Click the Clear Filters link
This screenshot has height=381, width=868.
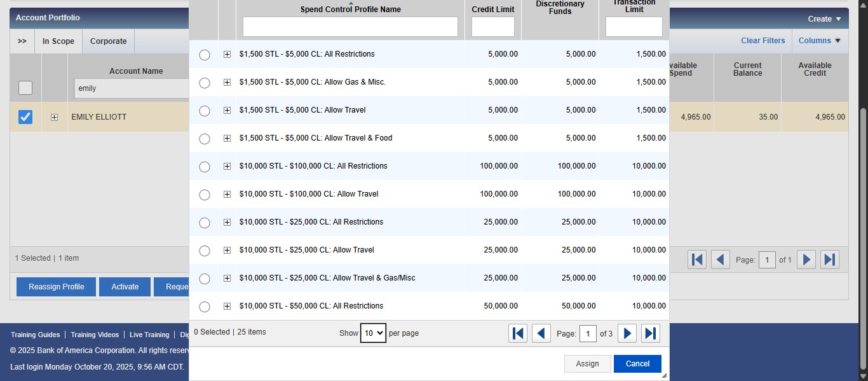pos(763,41)
